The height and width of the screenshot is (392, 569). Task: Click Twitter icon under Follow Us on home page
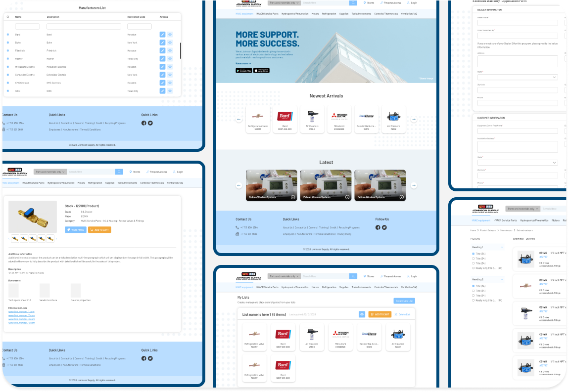coord(384,227)
